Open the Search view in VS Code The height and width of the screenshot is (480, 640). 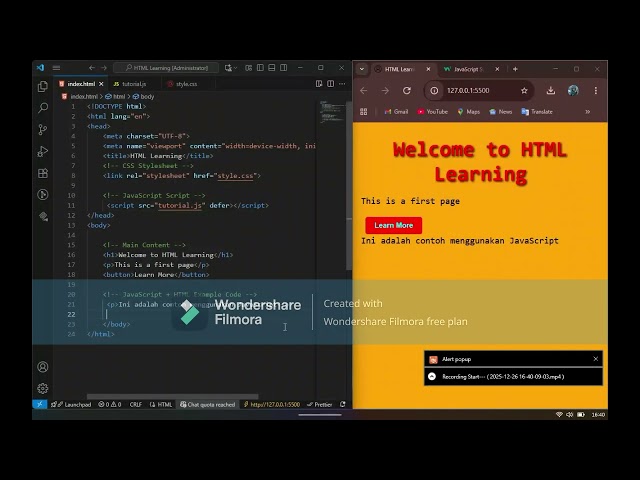[x=43, y=108]
